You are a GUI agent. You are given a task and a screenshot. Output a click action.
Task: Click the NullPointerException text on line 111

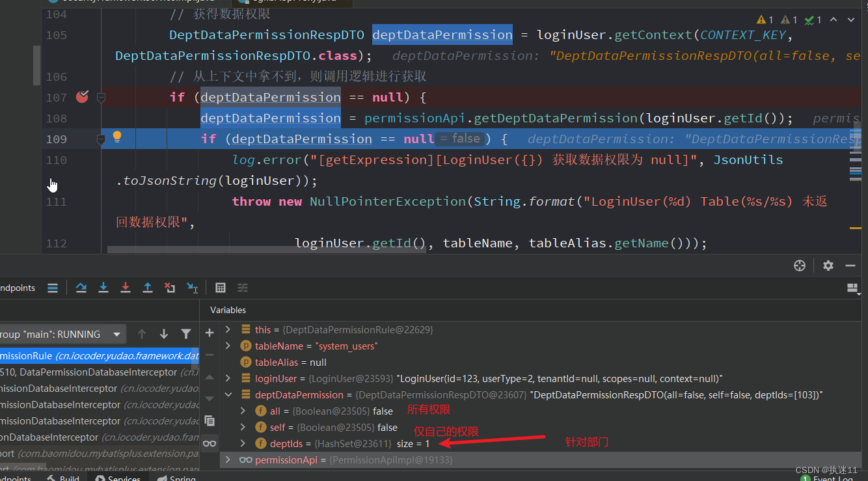click(388, 201)
